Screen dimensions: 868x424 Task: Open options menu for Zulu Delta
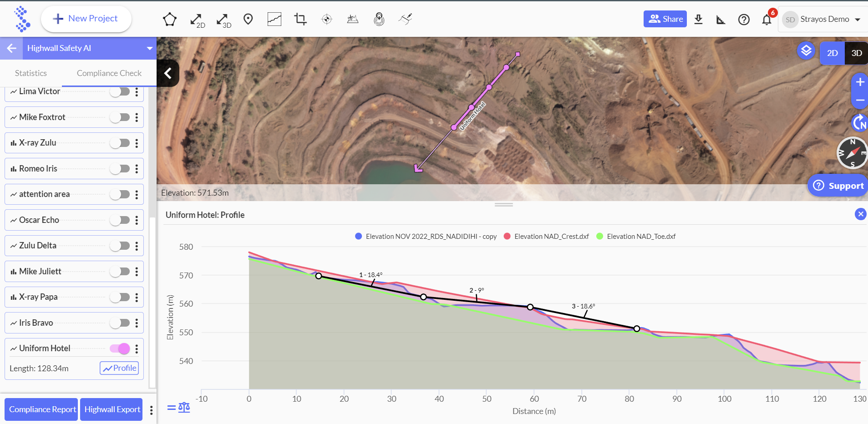click(137, 246)
